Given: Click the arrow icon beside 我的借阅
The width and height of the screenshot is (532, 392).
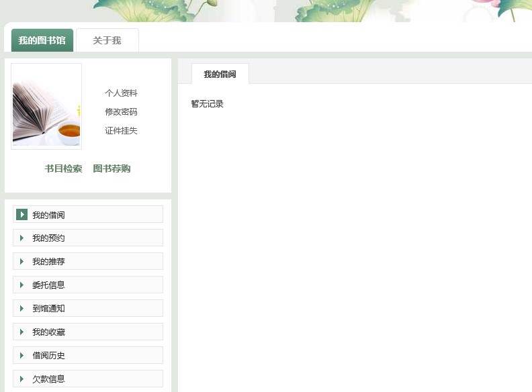Looking at the screenshot, I should (x=21, y=215).
